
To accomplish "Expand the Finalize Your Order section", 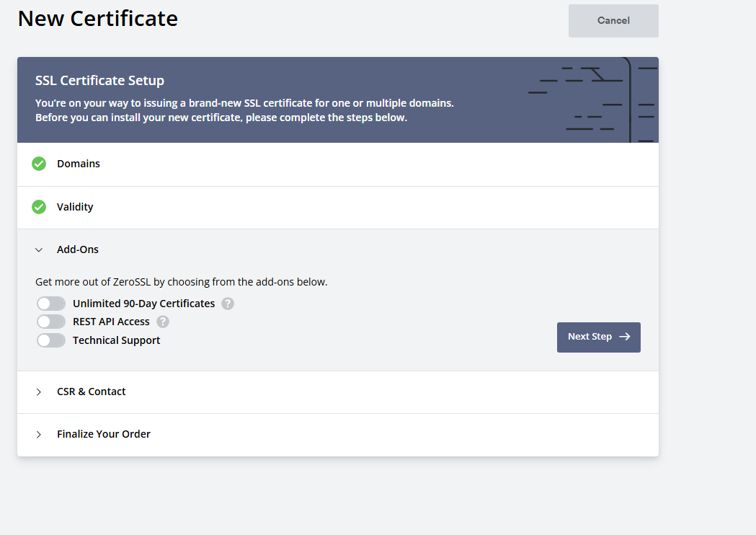I will [x=103, y=434].
